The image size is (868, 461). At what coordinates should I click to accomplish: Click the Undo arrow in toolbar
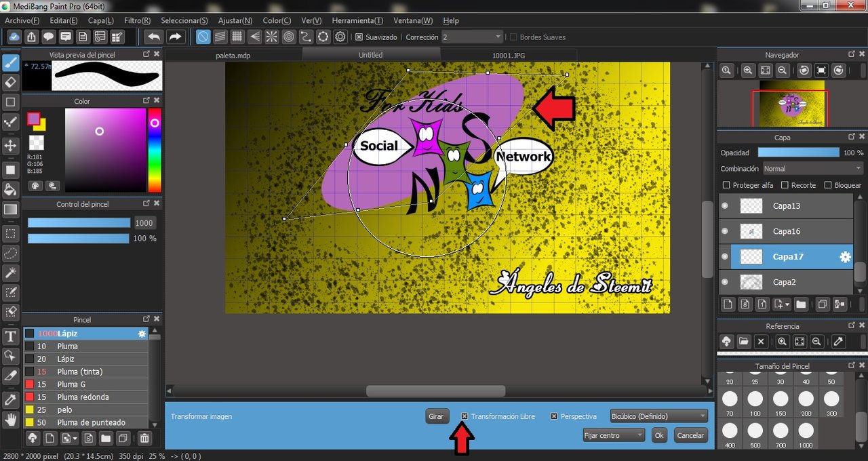point(154,37)
